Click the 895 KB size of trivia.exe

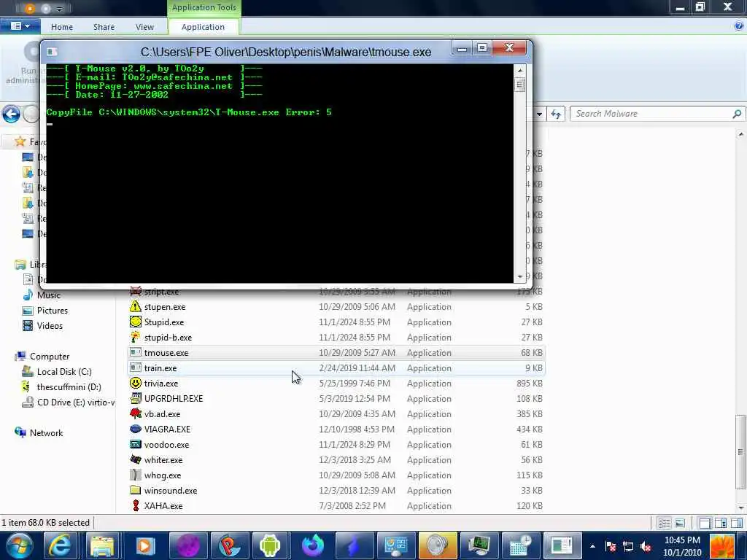pos(530,384)
